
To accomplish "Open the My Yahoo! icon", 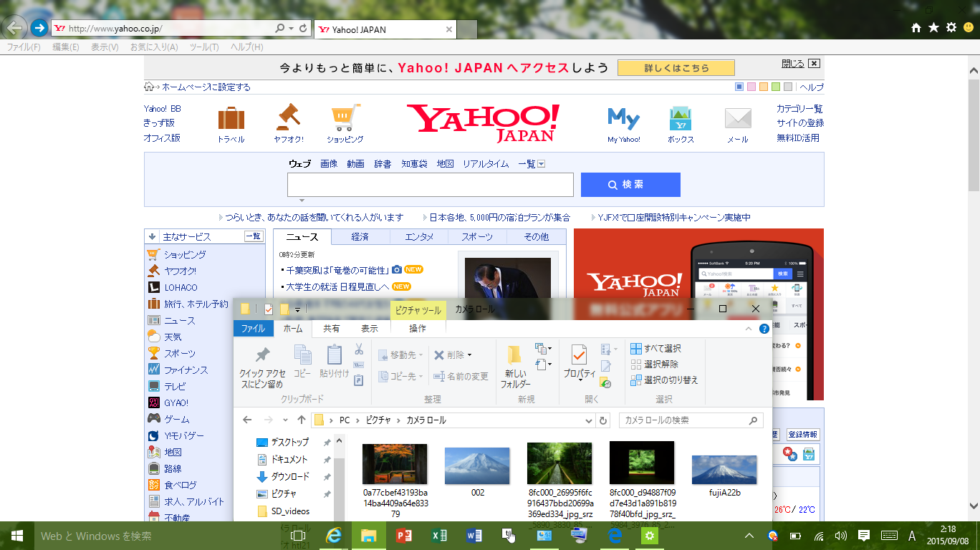I will [x=623, y=118].
